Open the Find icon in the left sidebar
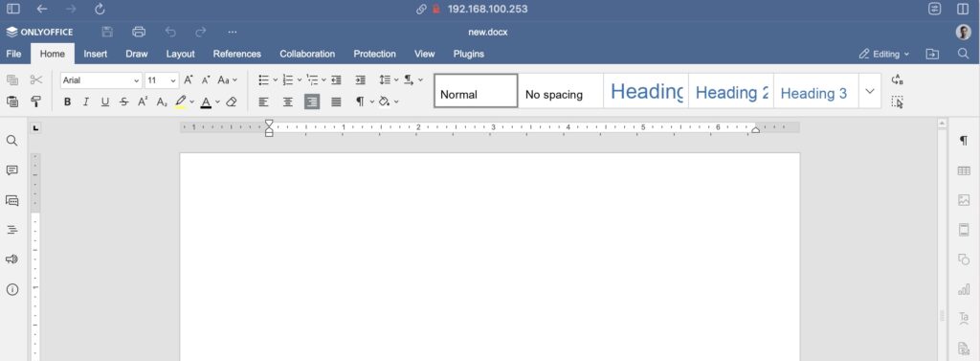This screenshot has width=980, height=361. (x=11, y=141)
